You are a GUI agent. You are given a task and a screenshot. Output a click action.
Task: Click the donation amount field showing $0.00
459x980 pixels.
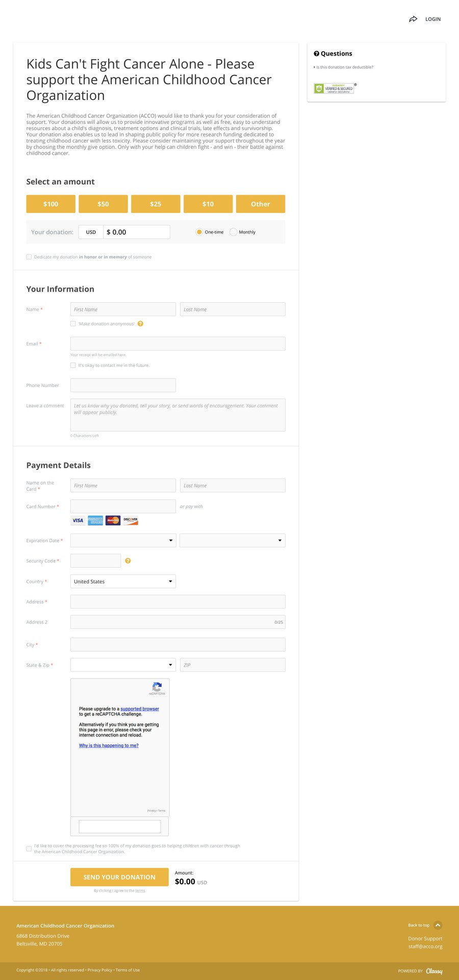point(137,232)
